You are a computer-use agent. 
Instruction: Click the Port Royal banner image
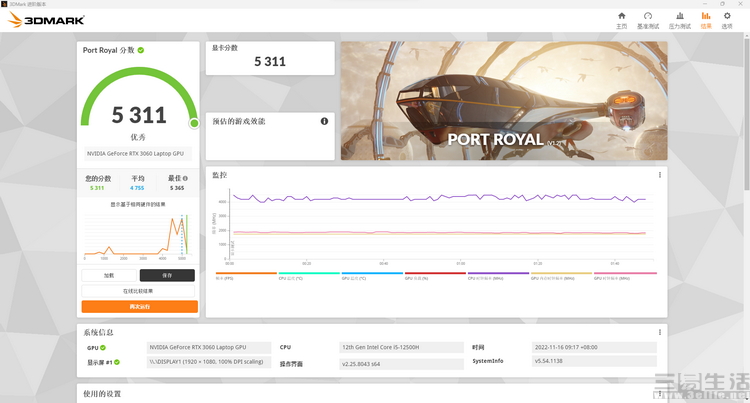point(504,100)
